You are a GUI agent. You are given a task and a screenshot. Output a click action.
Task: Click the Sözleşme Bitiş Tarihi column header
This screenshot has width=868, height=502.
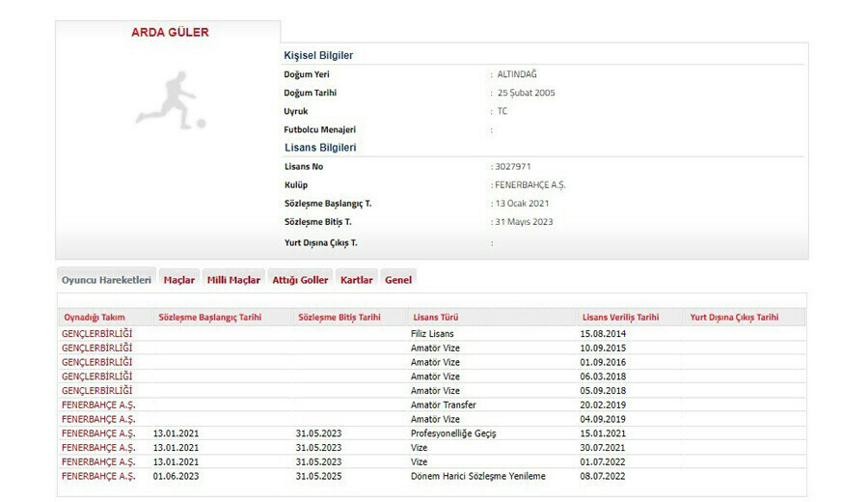coord(339,317)
